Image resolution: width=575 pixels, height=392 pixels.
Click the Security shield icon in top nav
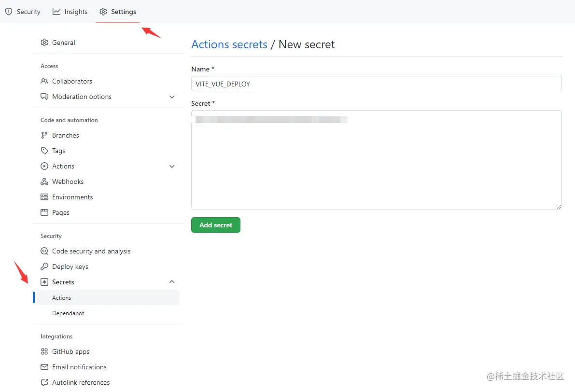coord(9,12)
